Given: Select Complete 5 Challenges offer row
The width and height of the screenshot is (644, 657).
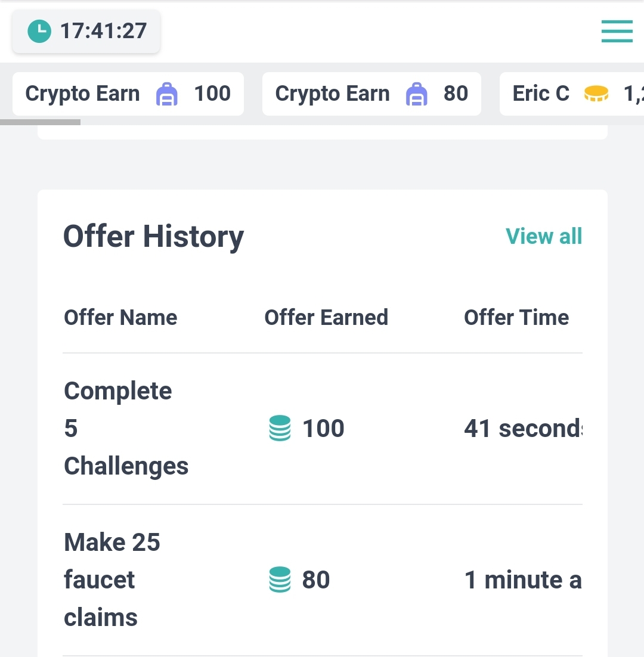Looking at the screenshot, I should pyautogui.click(x=323, y=429).
